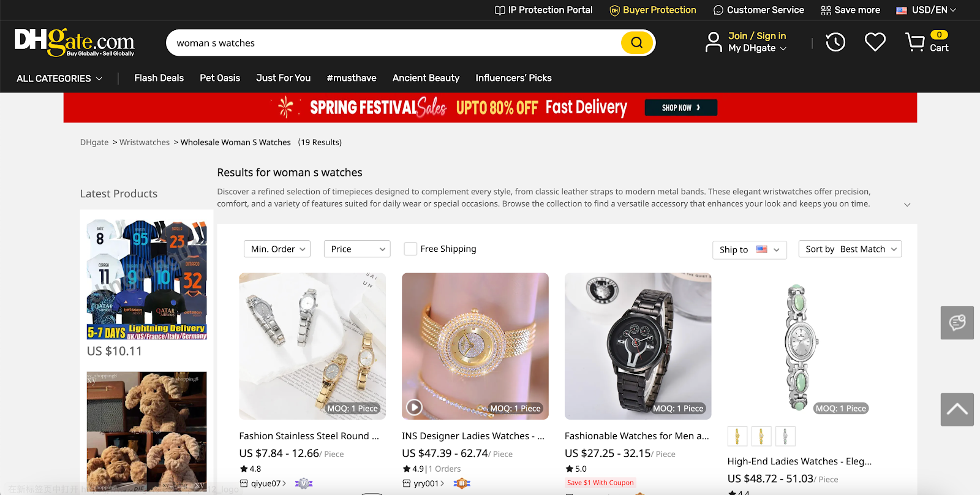Click the chat support icon
Viewport: 980px width, 495px height.
[957, 323]
